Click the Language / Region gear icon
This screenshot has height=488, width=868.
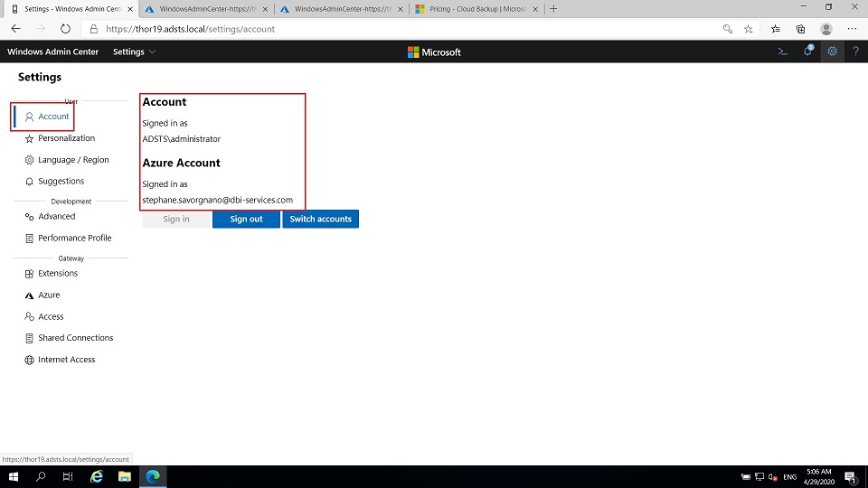pyautogui.click(x=29, y=160)
